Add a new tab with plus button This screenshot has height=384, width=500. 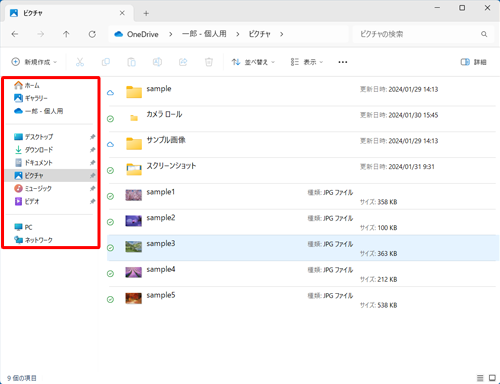click(146, 13)
